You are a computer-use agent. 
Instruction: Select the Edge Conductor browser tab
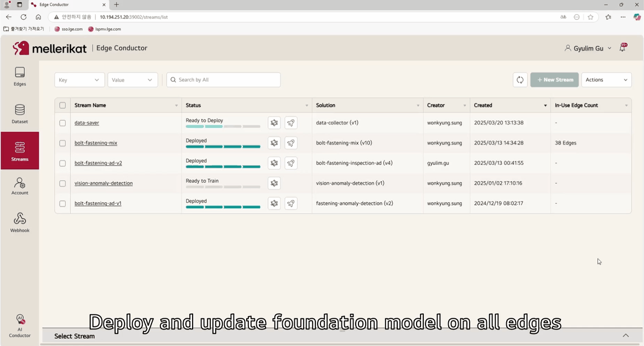[67, 4]
